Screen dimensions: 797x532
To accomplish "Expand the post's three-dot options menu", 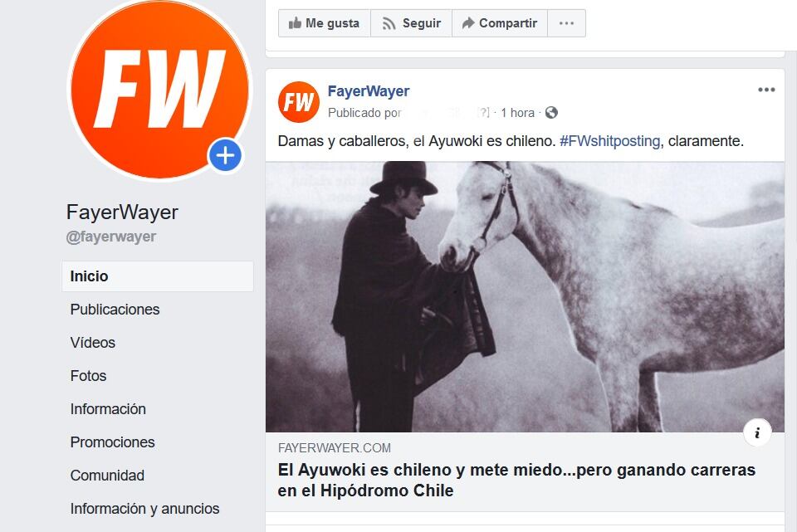I will [x=766, y=90].
